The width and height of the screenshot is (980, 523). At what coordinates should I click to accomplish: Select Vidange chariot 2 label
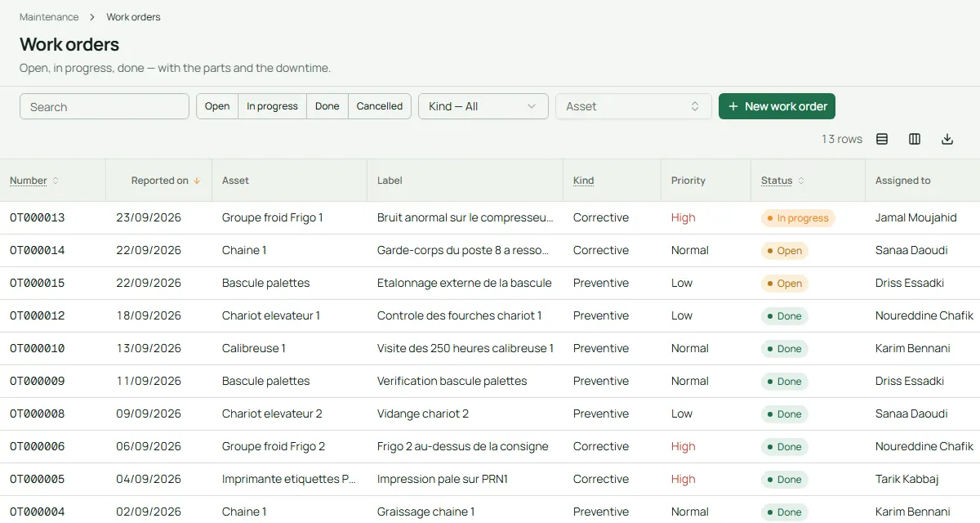coord(423,414)
